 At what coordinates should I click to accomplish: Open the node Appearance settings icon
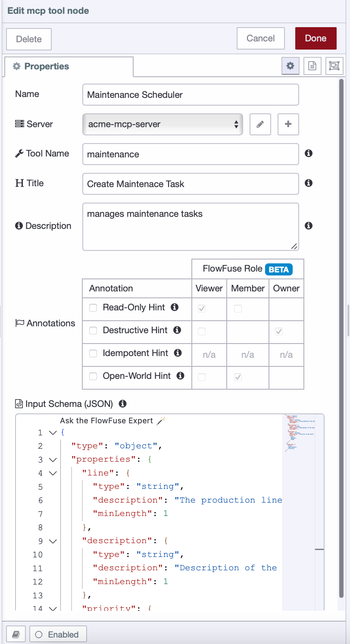point(334,66)
